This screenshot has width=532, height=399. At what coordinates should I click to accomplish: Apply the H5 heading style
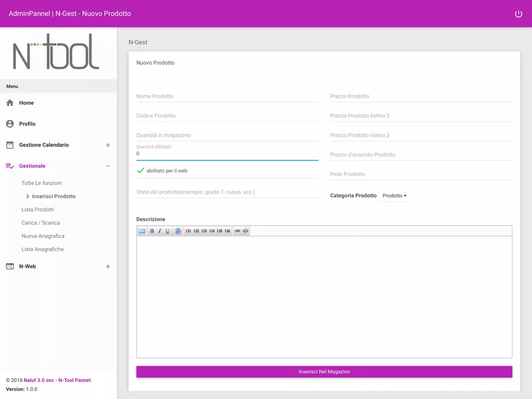(x=220, y=231)
